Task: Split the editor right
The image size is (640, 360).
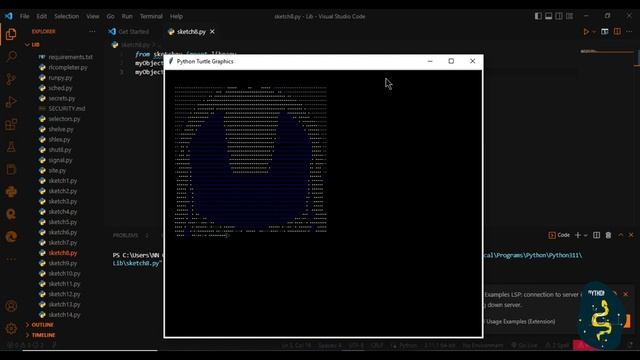Action: click(x=617, y=31)
